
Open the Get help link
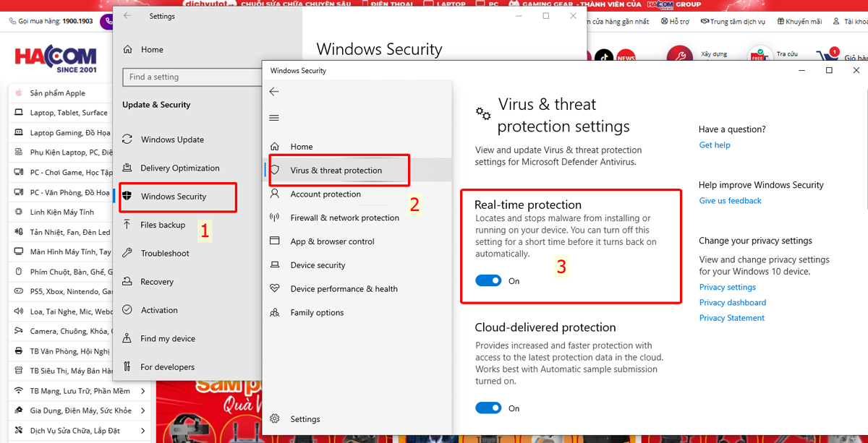[715, 145]
